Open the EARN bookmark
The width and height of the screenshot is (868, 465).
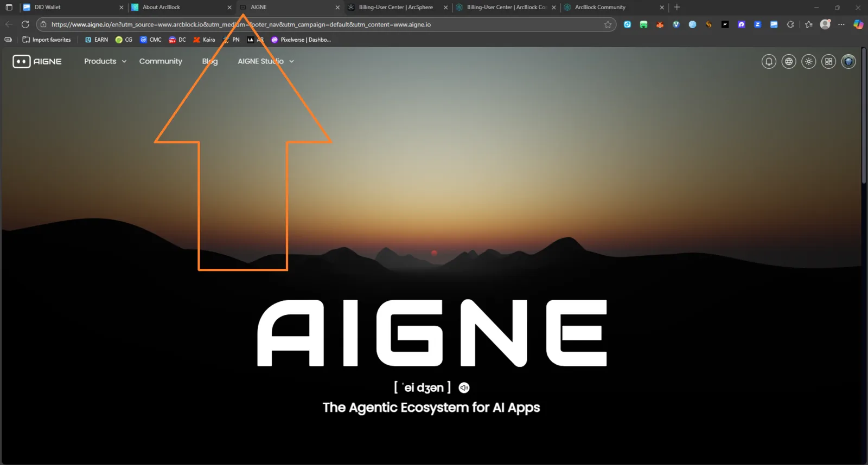coord(97,40)
